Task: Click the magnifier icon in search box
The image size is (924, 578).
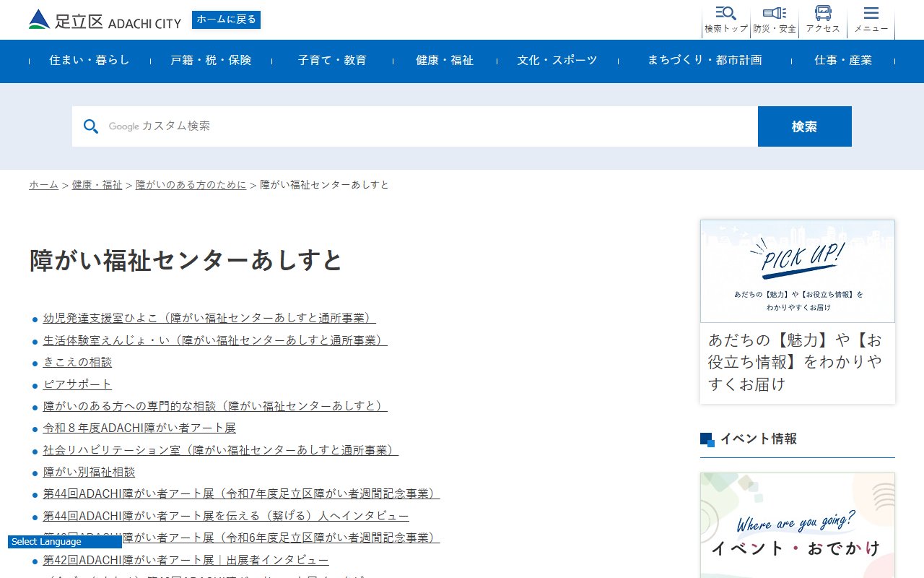Action: pos(91,126)
